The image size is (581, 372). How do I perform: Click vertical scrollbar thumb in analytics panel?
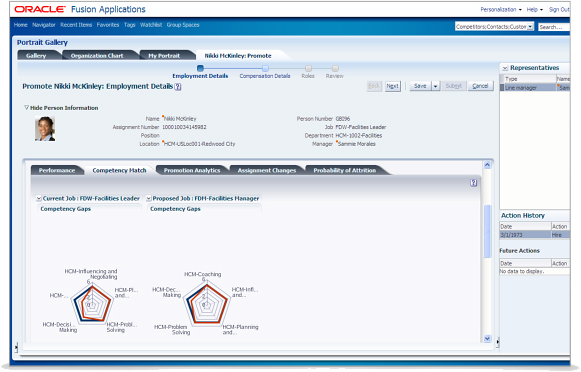click(x=487, y=231)
